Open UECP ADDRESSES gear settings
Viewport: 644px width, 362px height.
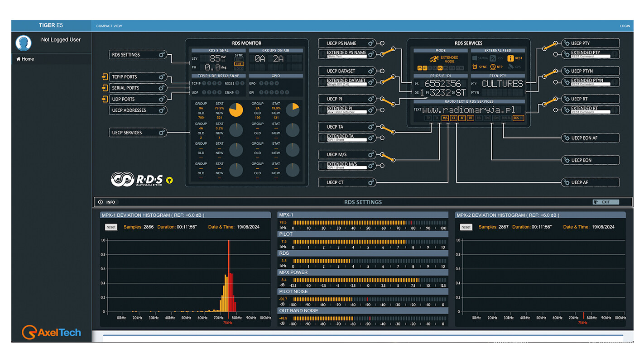tap(162, 110)
